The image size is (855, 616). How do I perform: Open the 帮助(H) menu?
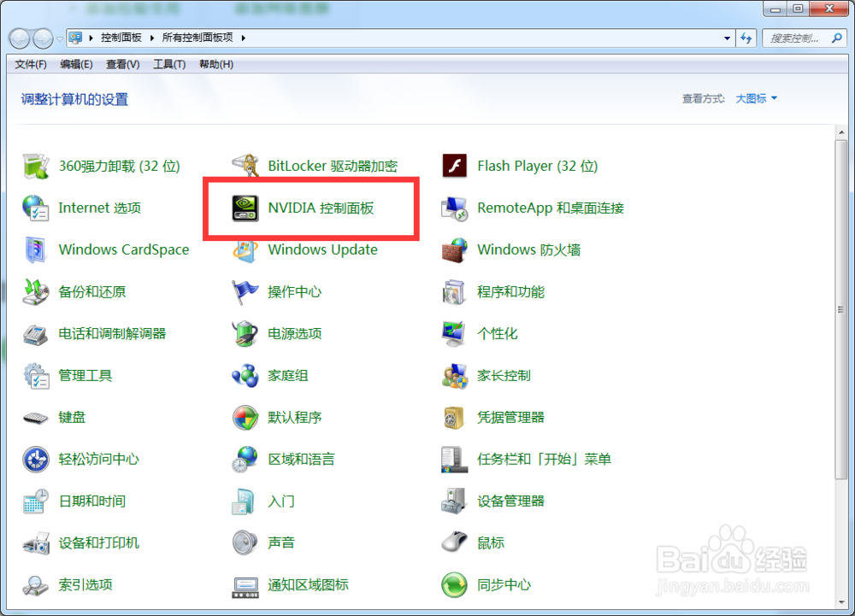pos(216,64)
